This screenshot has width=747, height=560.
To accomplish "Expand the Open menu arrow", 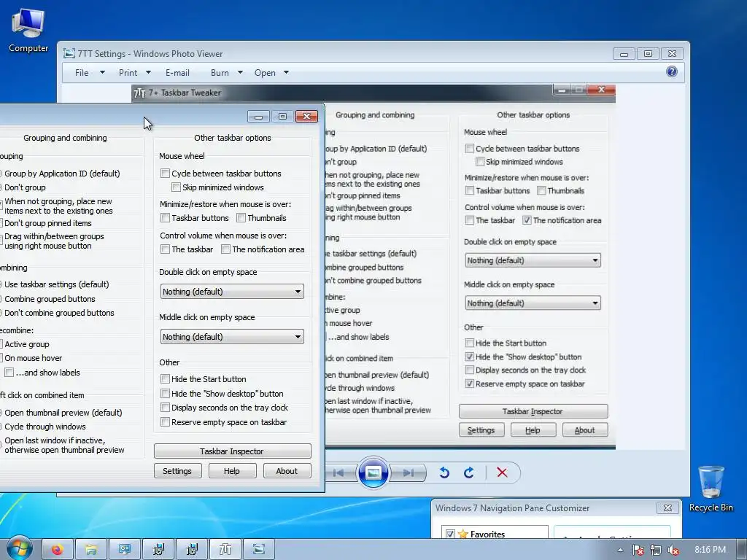I will click(286, 72).
